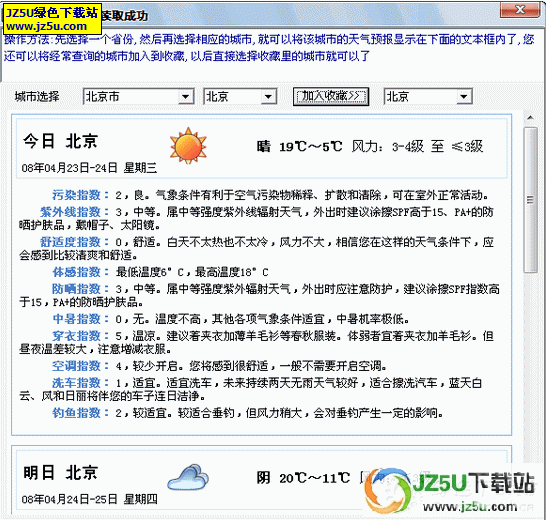Screen dimensions: 546x520
Task: Click the date 08年04月23日-24日 星期三
Action: [x=89, y=168]
